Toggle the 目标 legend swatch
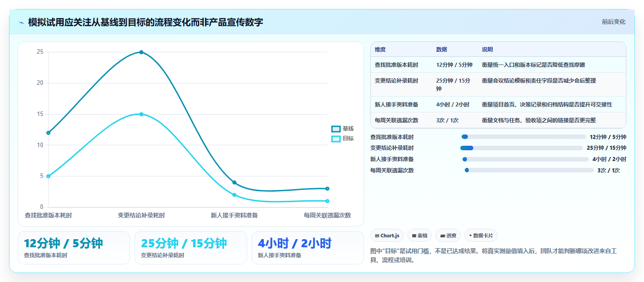The width and height of the screenshot is (644, 282). click(336, 139)
